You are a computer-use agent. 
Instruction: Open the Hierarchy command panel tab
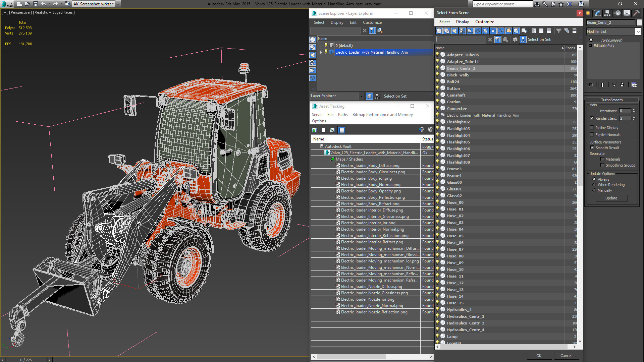coord(607,13)
